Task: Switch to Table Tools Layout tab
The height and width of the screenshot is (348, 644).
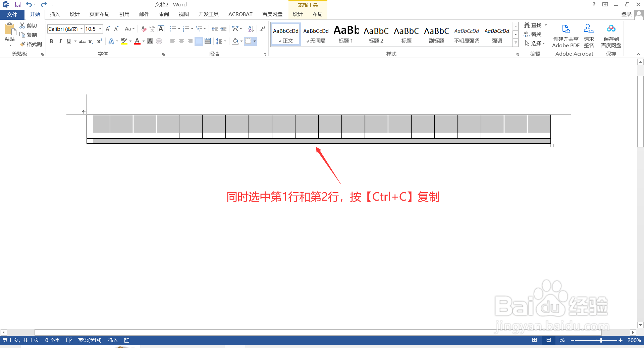Action: coord(317,14)
